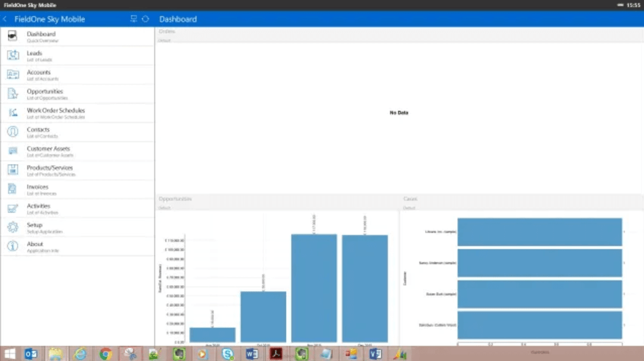Open the Invoices sidebar icon

coord(13,189)
